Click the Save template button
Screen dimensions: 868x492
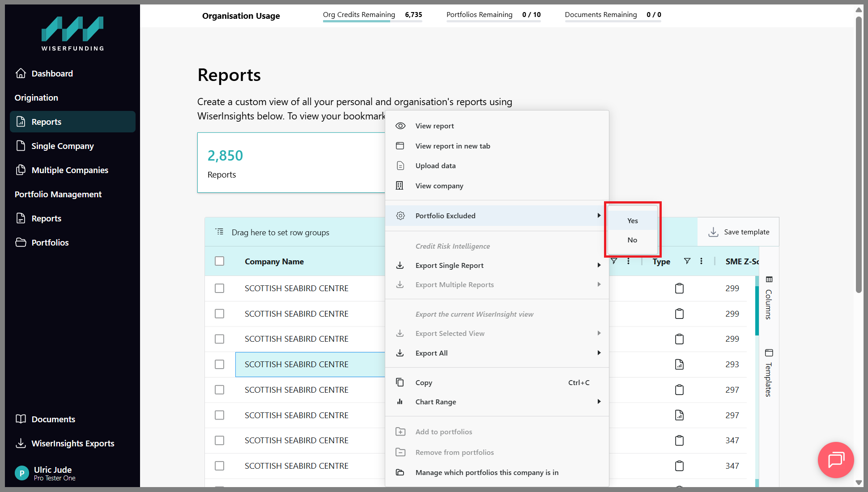(738, 232)
